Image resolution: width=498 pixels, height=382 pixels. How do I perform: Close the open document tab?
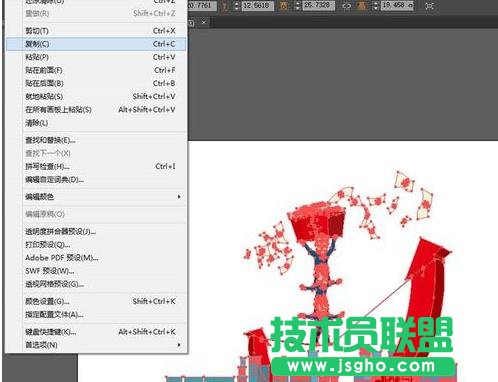pyautogui.click(x=204, y=22)
